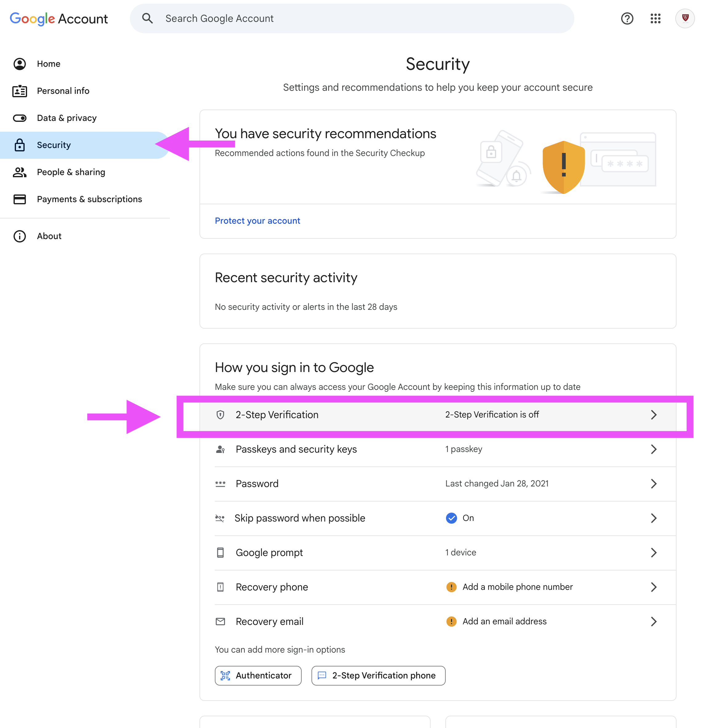Select the Payments & subscriptions card icon
This screenshot has height=728, width=703.
click(x=20, y=199)
